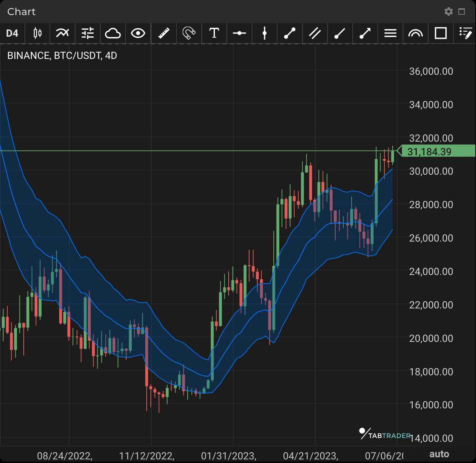Click the 08/24/2022 date axis label
Viewport: 476px width, 463px height.
[x=65, y=456]
